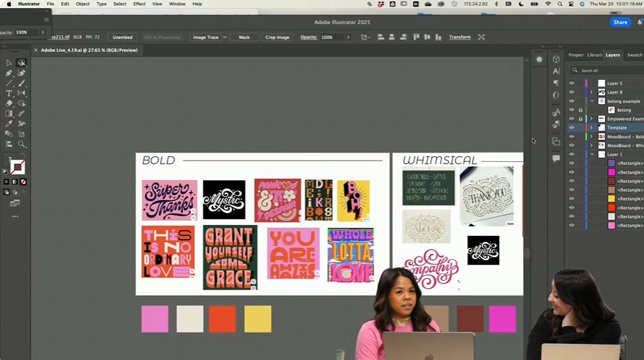Open the Comments panel icon
Viewport: 644px width, 360px height.
(x=556, y=159)
